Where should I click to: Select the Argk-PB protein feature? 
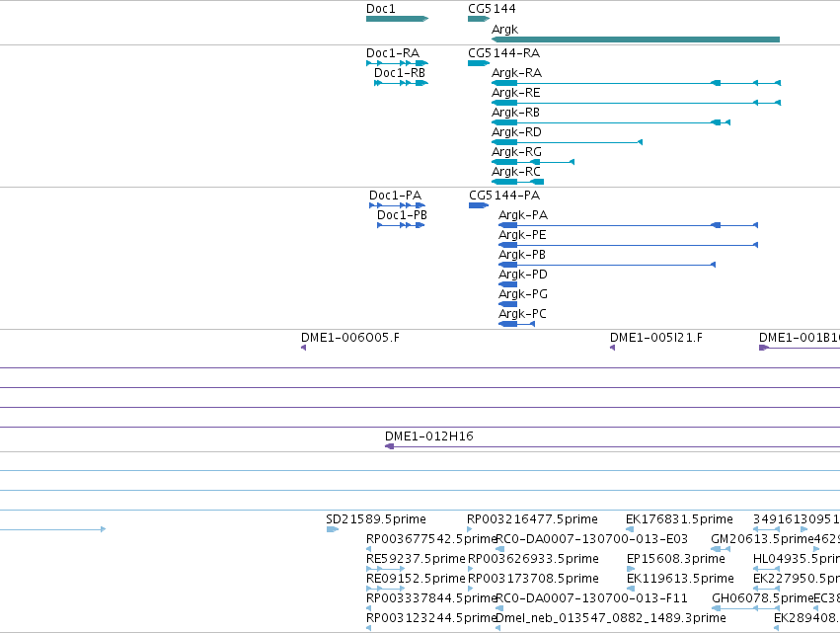pyautogui.click(x=607, y=265)
